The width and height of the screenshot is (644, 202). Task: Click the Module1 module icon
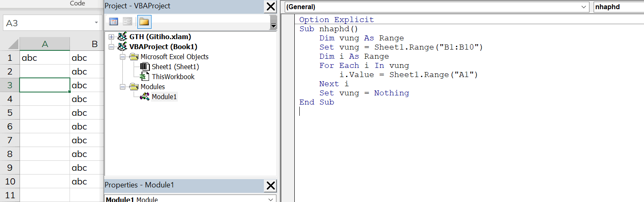(144, 97)
